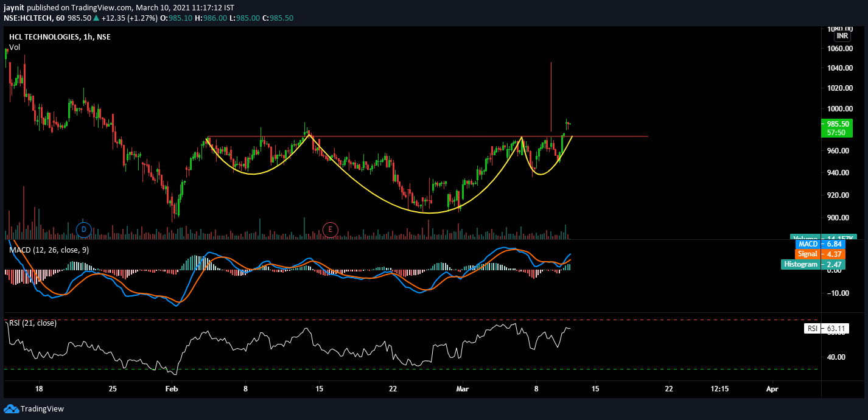Click the 'Mar' date on the time axis
Image resolution: width=868 pixels, height=420 pixels.
[464, 388]
